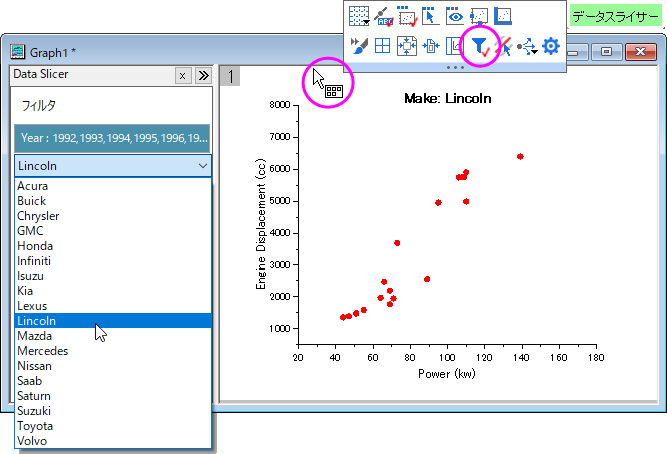Click the Graph1 window icon in title bar
Viewport: 667px width, 454px height.
click(18, 52)
